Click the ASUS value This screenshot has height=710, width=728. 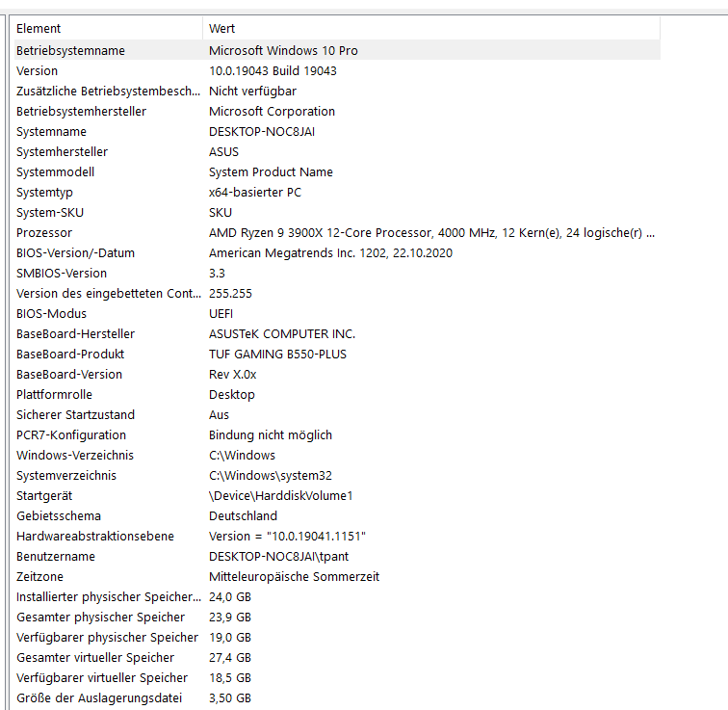click(223, 152)
